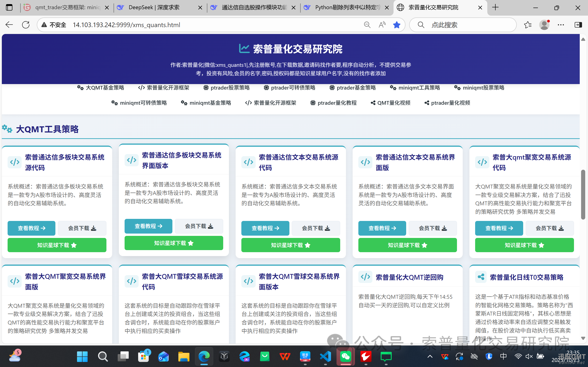This screenshot has height=367, width=588.
Task: Click the share icon on 索普量化日线T0交易策略 card
Action: 481,277
